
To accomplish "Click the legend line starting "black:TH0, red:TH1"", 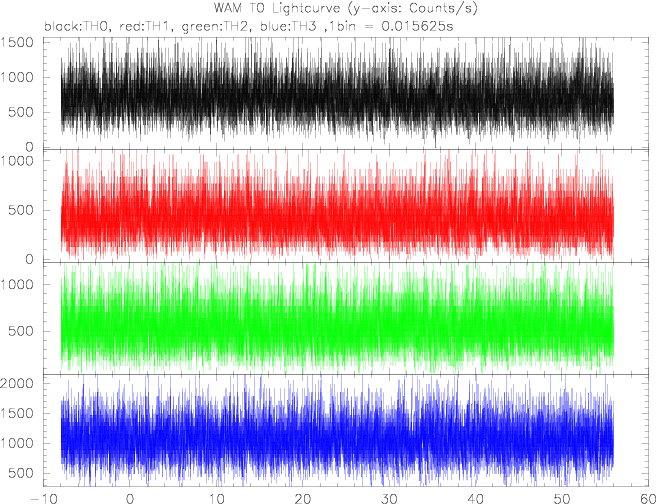I will point(249,27).
